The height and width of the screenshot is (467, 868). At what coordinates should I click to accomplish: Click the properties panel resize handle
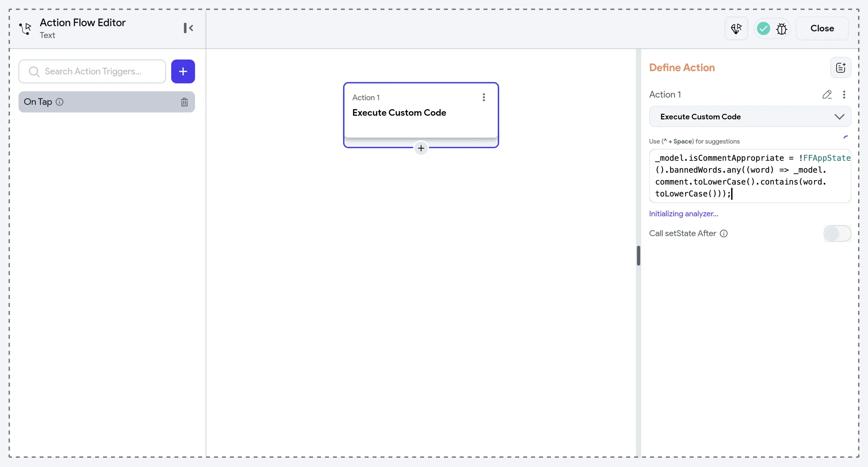pos(639,256)
